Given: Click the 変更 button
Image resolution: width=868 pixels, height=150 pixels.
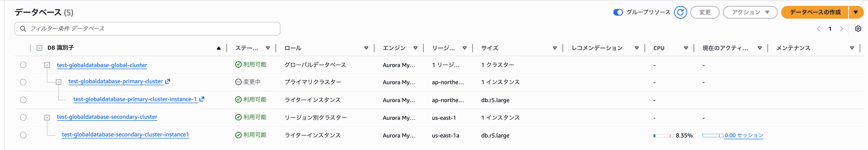Looking at the screenshot, I should coord(705,13).
